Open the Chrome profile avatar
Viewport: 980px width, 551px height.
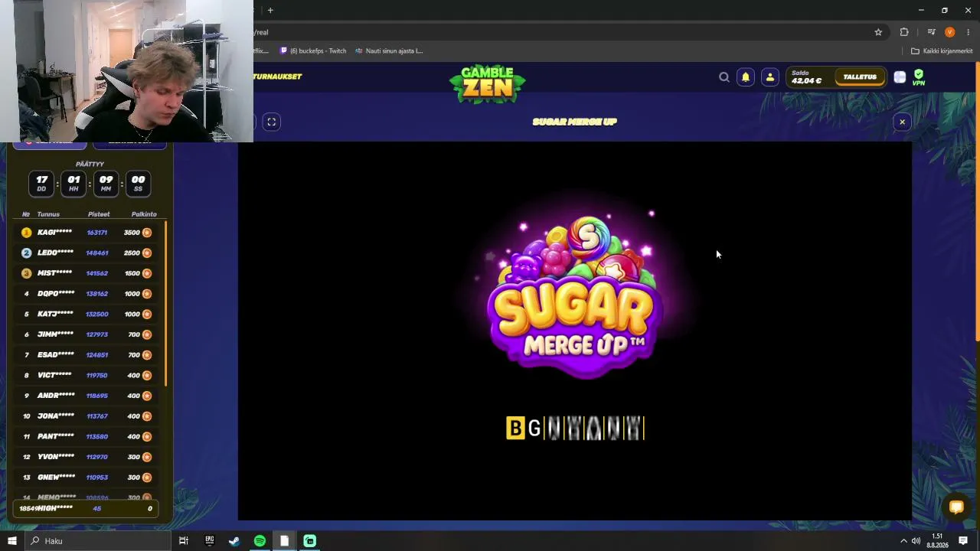[x=950, y=32]
